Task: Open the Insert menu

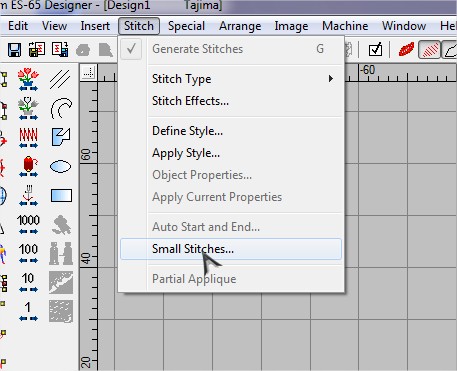Action: [95, 26]
